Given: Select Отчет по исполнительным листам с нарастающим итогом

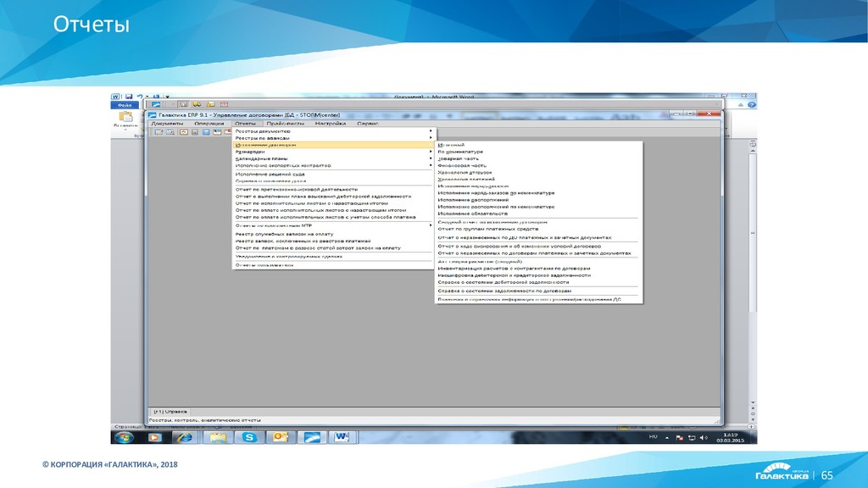Looking at the screenshot, I should pos(333,203).
